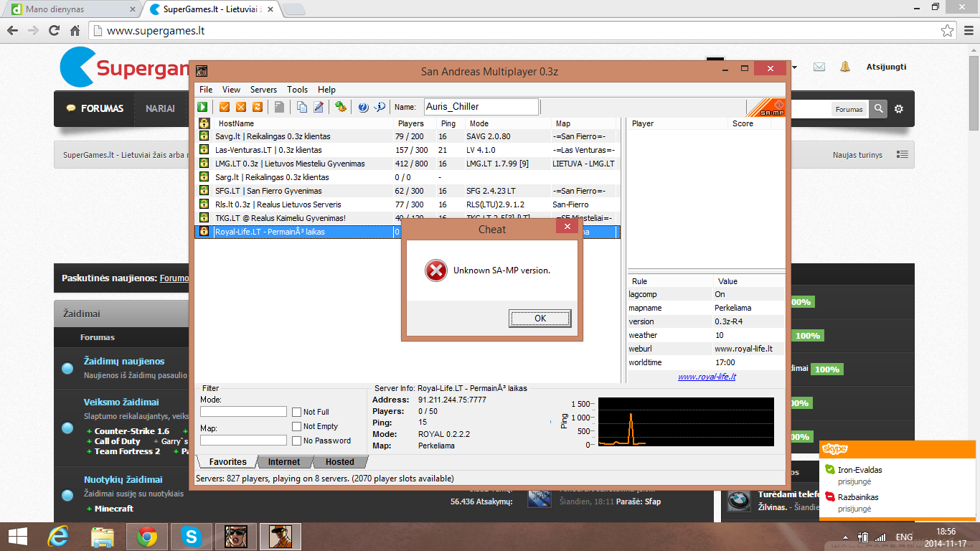Open the Servers menu in SA-MP
Image resolution: width=980 pixels, height=551 pixels.
(x=263, y=90)
